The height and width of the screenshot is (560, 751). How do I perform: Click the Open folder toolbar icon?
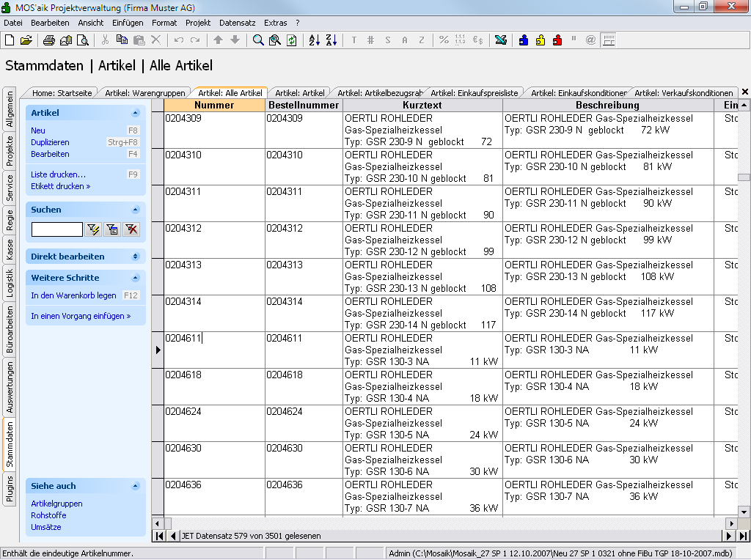(26, 40)
